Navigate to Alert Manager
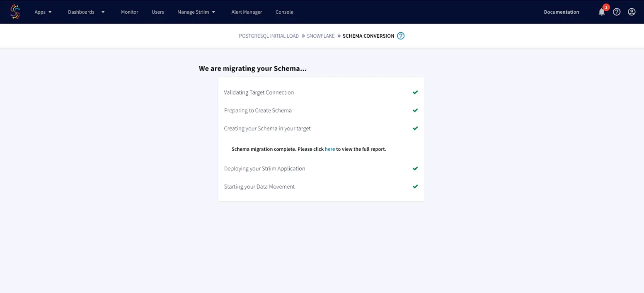The width and height of the screenshot is (644, 293). pyautogui.click(x=247, y=12)
